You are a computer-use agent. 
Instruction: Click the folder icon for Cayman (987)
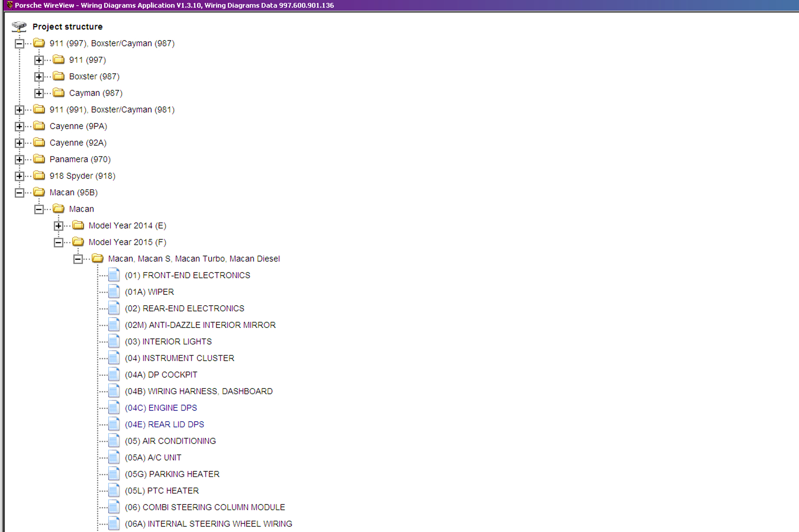click(x=59, y=93)
